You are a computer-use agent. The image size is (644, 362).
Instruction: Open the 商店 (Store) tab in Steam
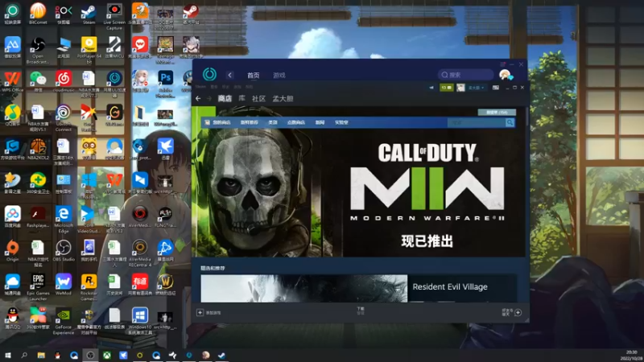point(225,98)
